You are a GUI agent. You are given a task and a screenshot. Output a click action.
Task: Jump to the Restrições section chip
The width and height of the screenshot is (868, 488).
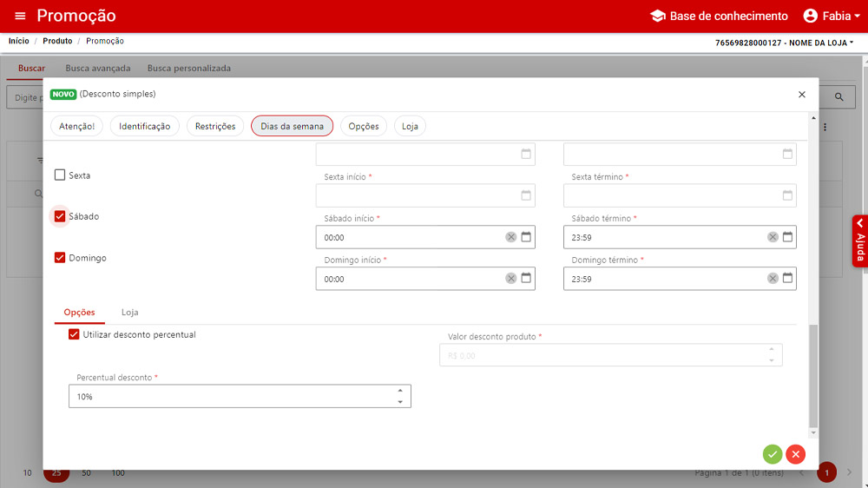[215, 126]
